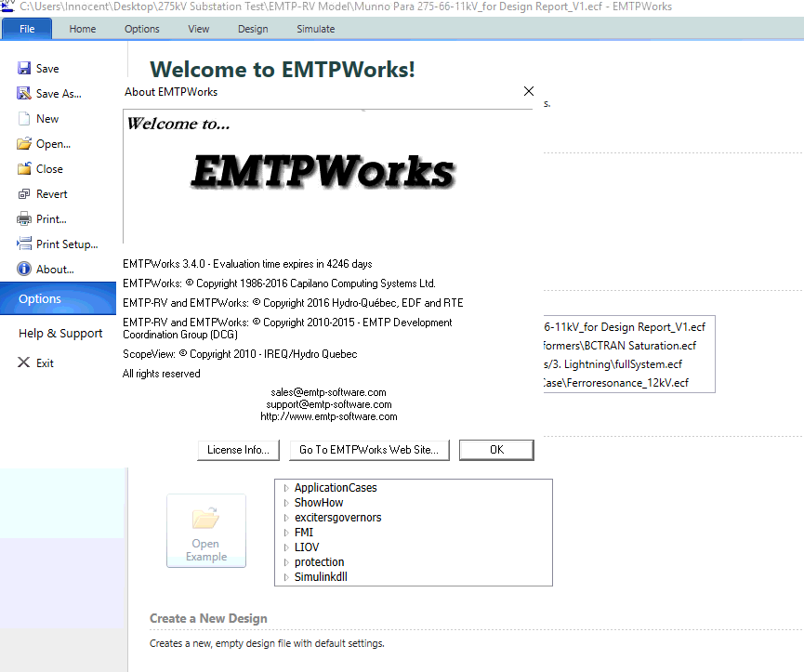
Task: Click the Create a New Design heading
Action: pyautogui.click(x=208, y=618)
